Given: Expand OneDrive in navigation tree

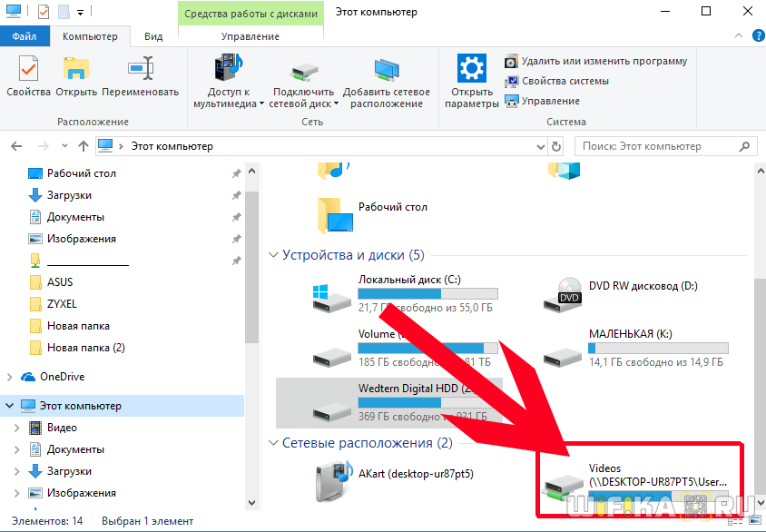Looking at the screenshot, I should [x=11, y=377].
